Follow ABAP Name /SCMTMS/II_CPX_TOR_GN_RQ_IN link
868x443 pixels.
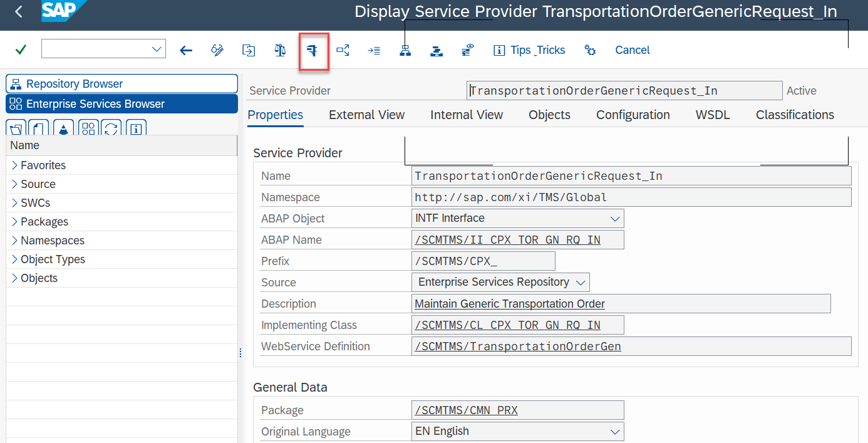pos(508,240)
